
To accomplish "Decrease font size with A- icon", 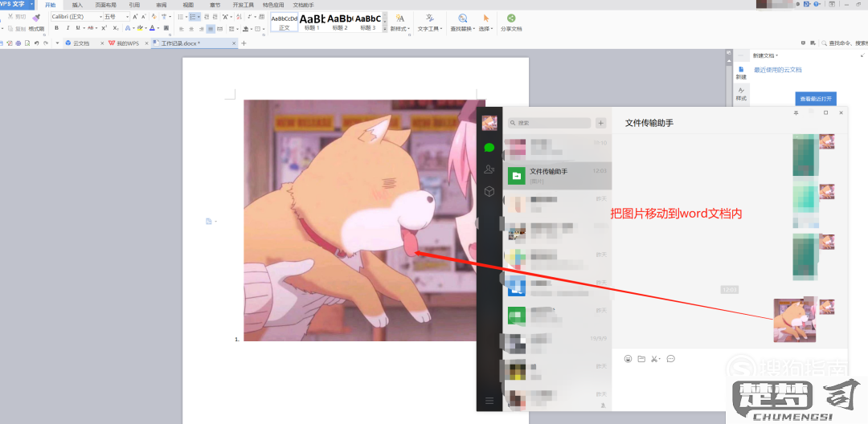I will point(144,17).
